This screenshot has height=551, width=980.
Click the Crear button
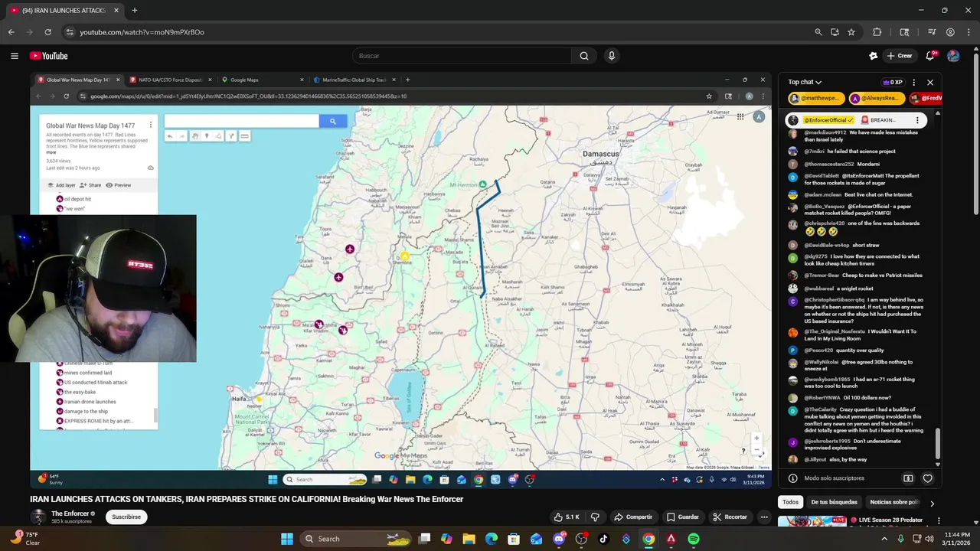[900, 56]
